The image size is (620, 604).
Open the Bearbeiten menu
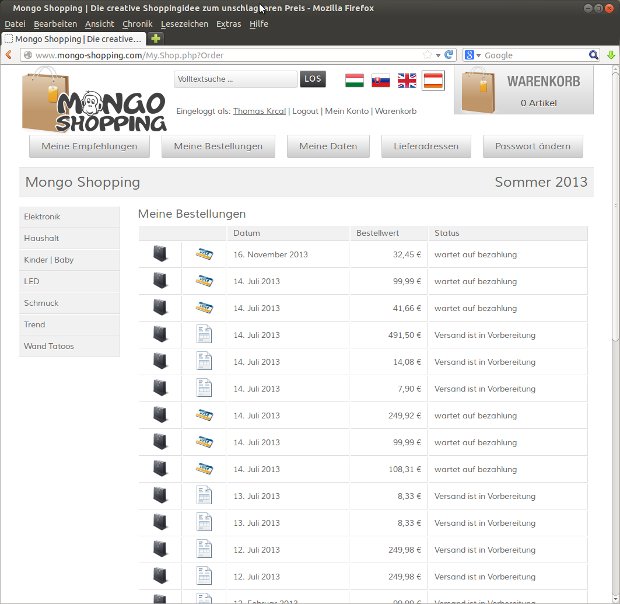coord(55,24)
